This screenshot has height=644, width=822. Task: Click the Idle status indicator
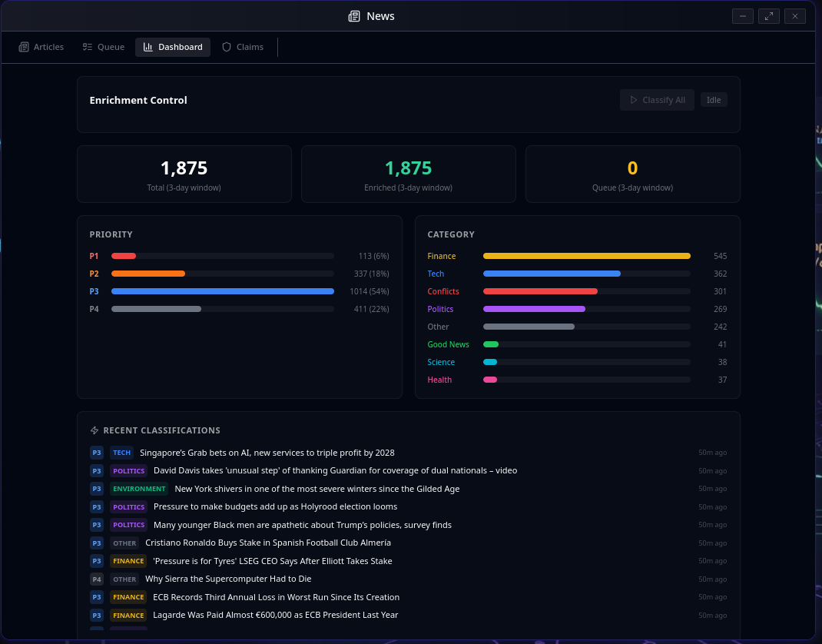pyautogui.click(x=714, y=99)
